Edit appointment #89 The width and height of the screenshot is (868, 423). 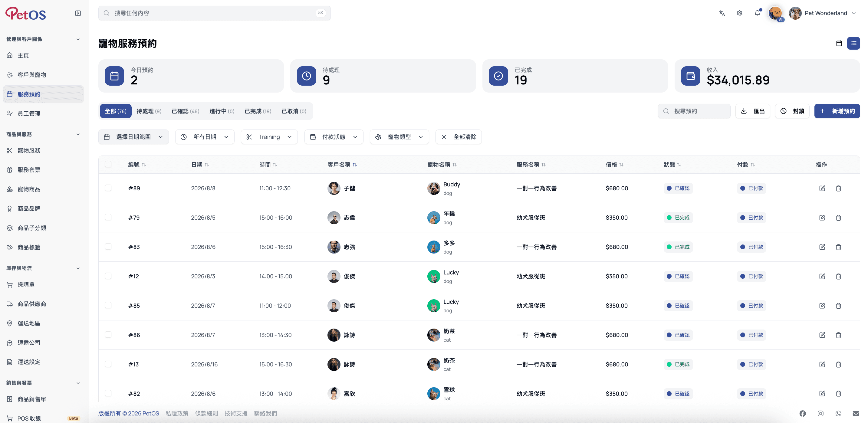(822, 188)
